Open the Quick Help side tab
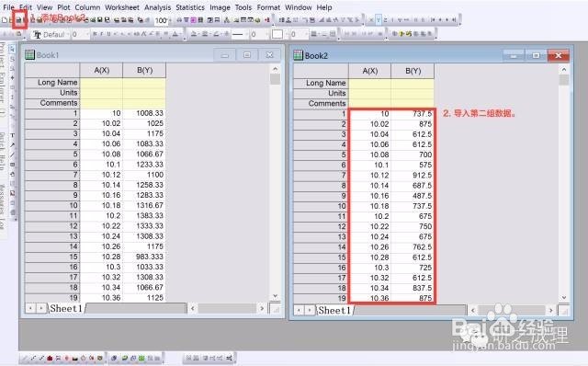The width and height of the screenshot is (588, 366). pos(3,152)
